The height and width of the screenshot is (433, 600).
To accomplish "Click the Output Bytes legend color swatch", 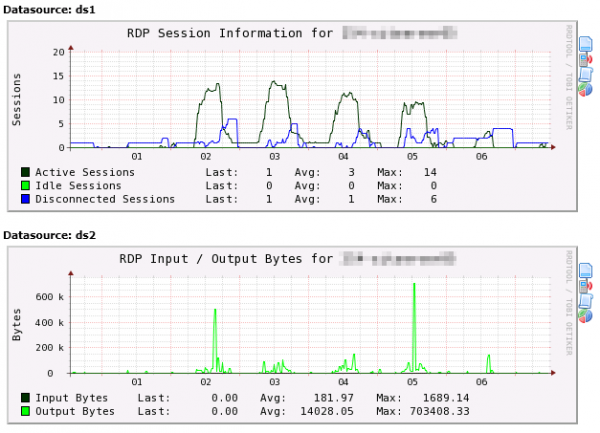I will coord(25,411).
